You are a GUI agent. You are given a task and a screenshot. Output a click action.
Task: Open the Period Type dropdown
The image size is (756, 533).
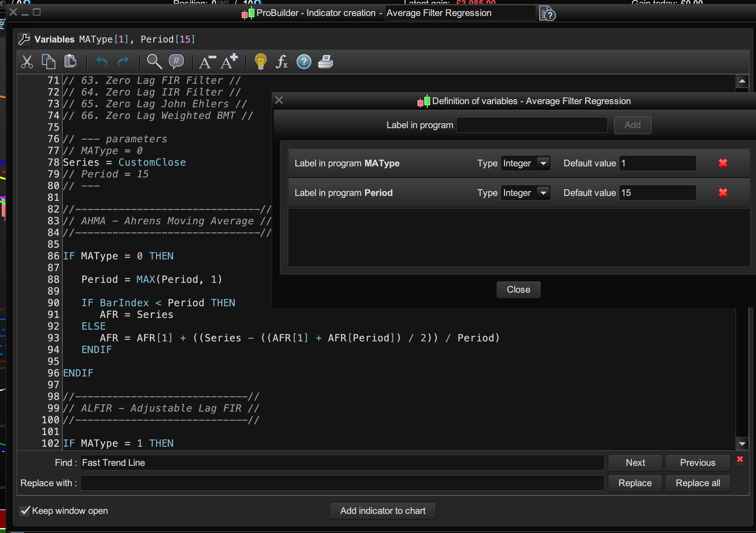point(543,193)
